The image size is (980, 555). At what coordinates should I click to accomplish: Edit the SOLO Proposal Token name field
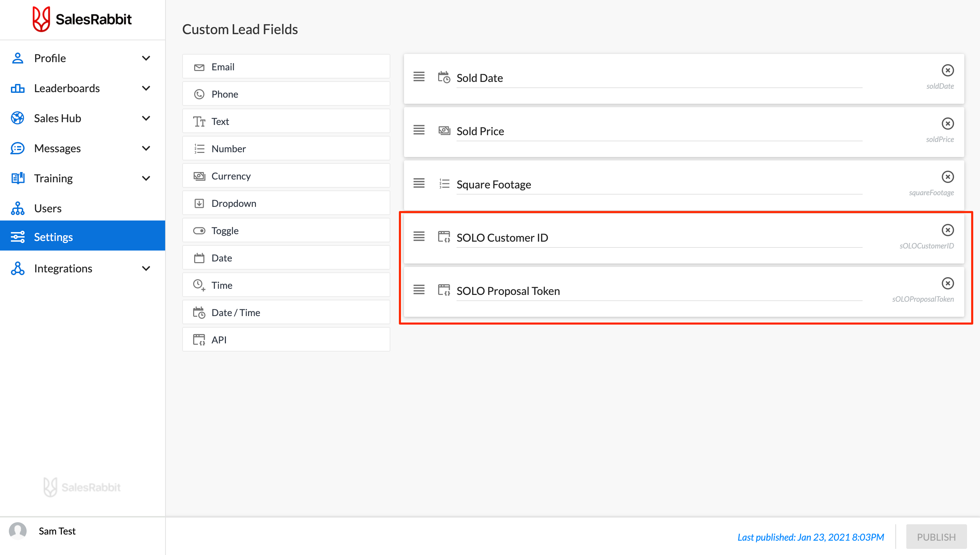[x=659, y=291]
